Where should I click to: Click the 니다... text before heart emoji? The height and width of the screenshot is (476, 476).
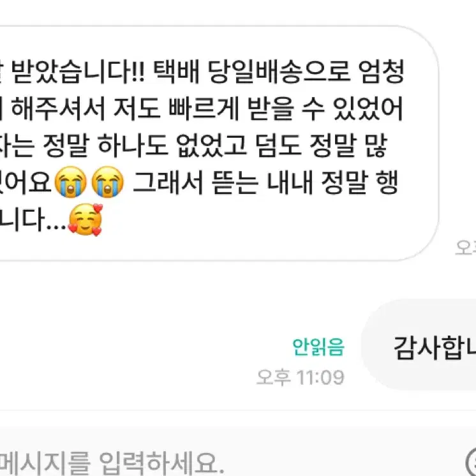tap(33, 219)
